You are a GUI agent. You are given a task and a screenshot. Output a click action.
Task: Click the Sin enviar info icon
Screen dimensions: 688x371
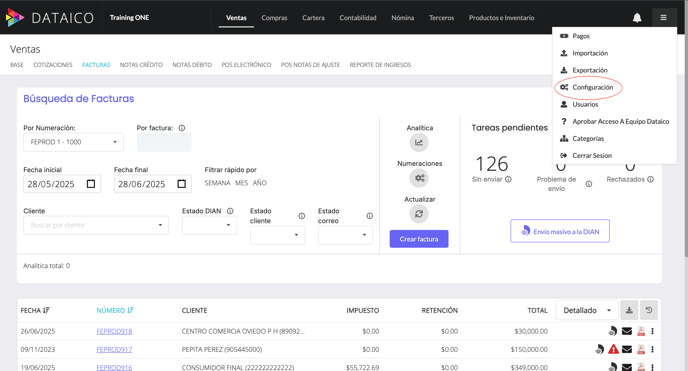point(508,179)
